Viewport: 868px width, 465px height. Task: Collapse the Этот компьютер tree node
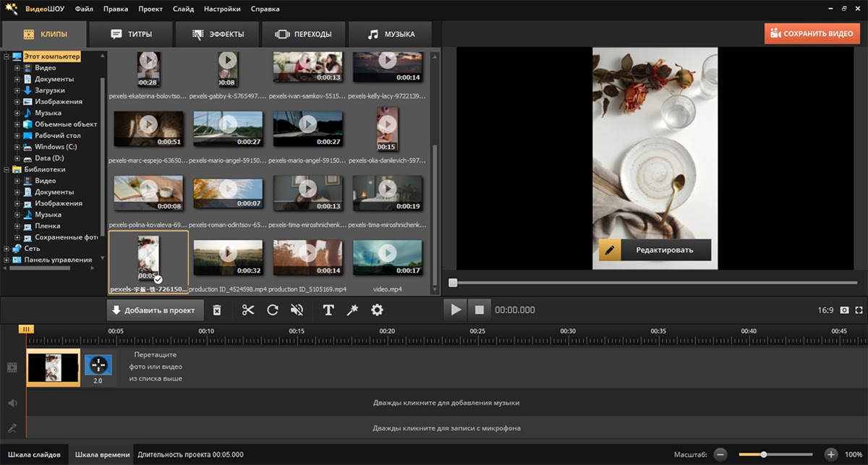click(7, 56)
